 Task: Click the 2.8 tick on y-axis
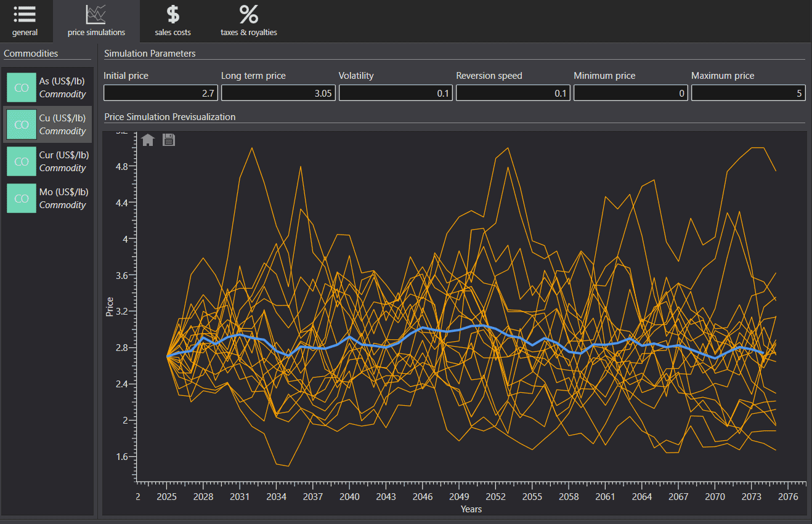[121, 348]
